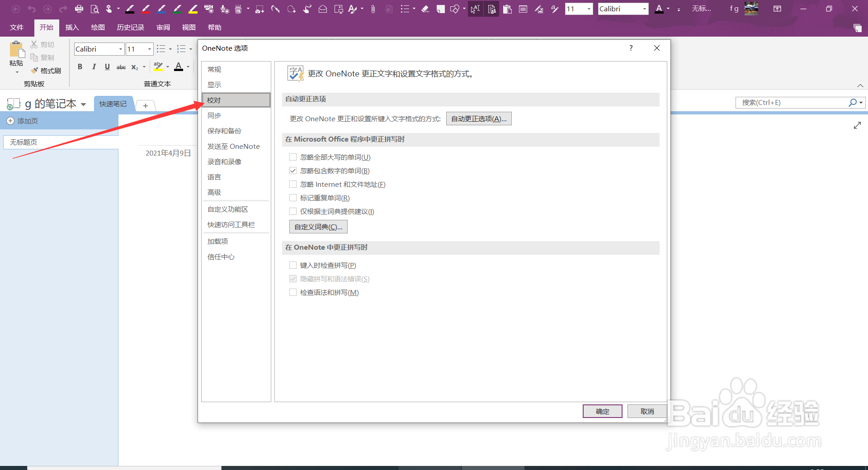868x470 pixels.
Task: Dock OneNote to desktop icon
Action: click(339, 9)
